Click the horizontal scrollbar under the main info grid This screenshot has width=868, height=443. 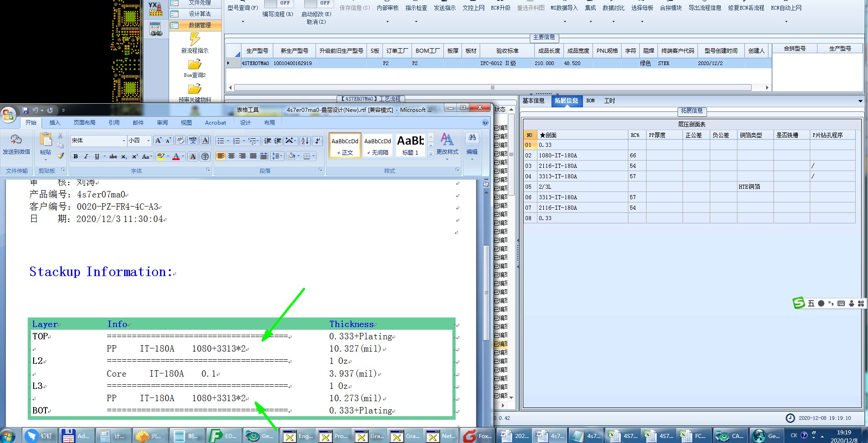(492, 87)
